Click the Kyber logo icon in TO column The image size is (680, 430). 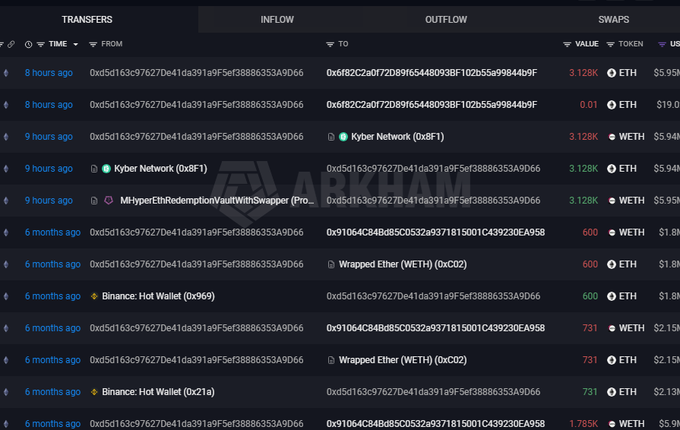tap(343, 137)
